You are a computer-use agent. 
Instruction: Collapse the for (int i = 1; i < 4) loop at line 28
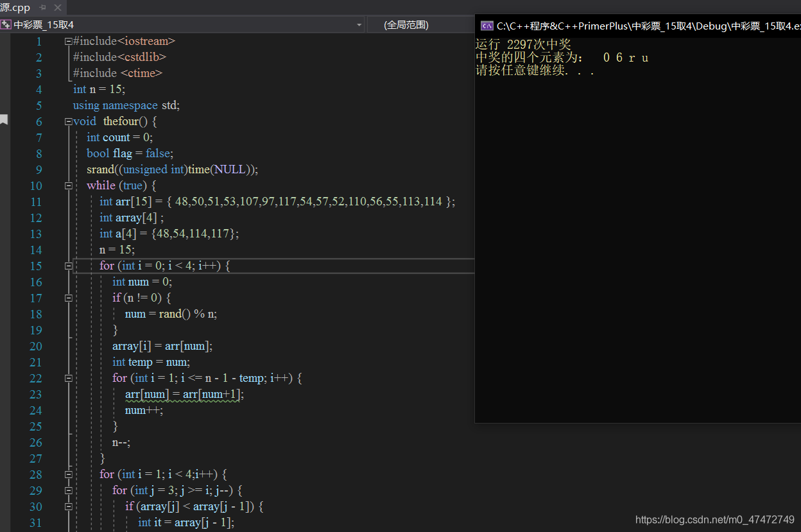click(69, 474)
